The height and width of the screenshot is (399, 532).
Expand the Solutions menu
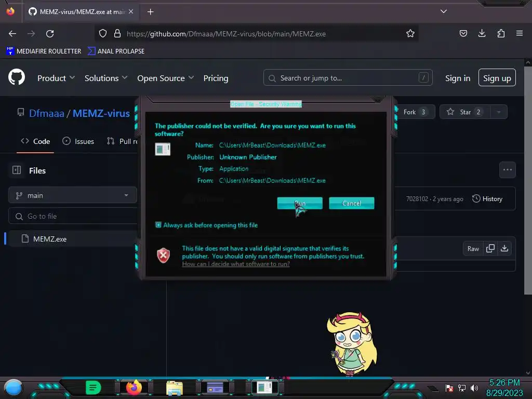pyautogui.click(x=106, y=78)
